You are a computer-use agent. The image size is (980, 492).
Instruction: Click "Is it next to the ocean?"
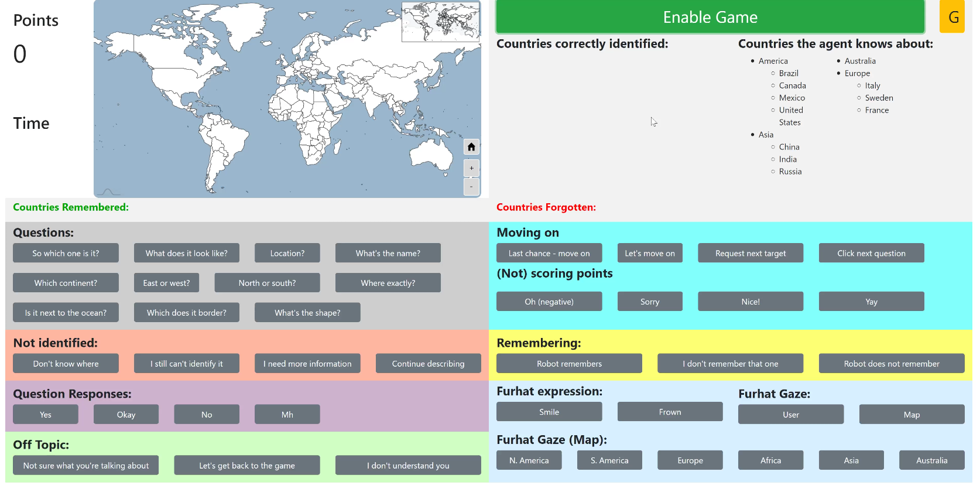[66, 313]
